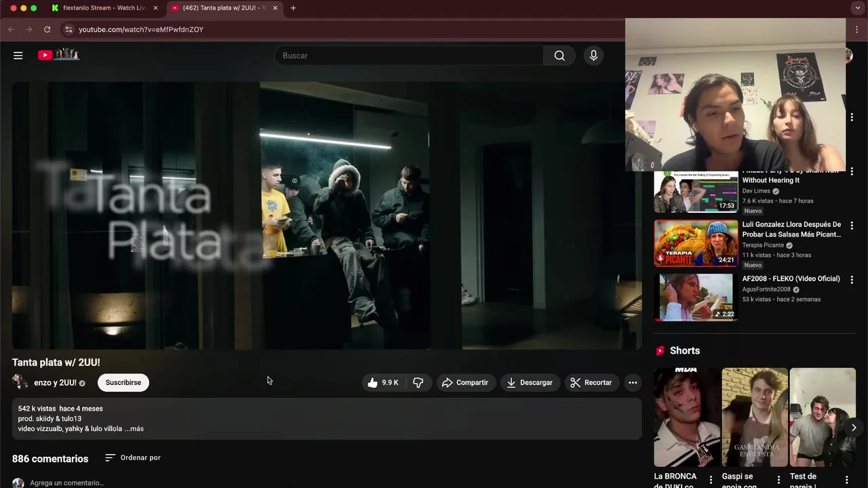The height and width of the screenshot is (488, 868).
Task: Click the search magnifier button
Action: [559, 56]
